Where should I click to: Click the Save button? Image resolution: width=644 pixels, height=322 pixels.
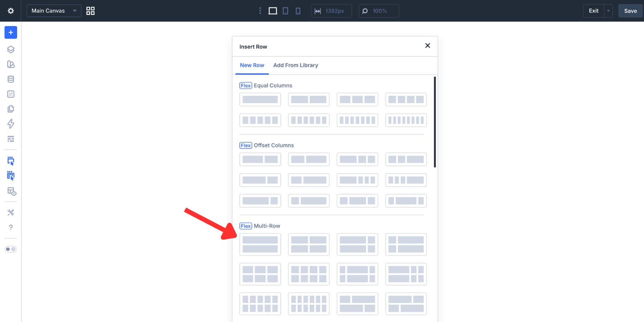pos(630,11)
